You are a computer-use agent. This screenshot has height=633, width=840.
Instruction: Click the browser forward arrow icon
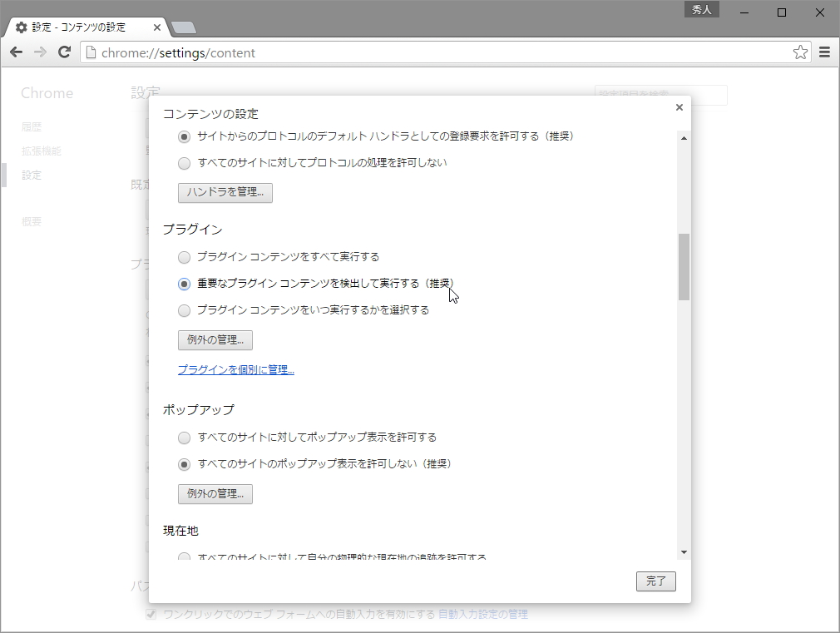point(40,52)
